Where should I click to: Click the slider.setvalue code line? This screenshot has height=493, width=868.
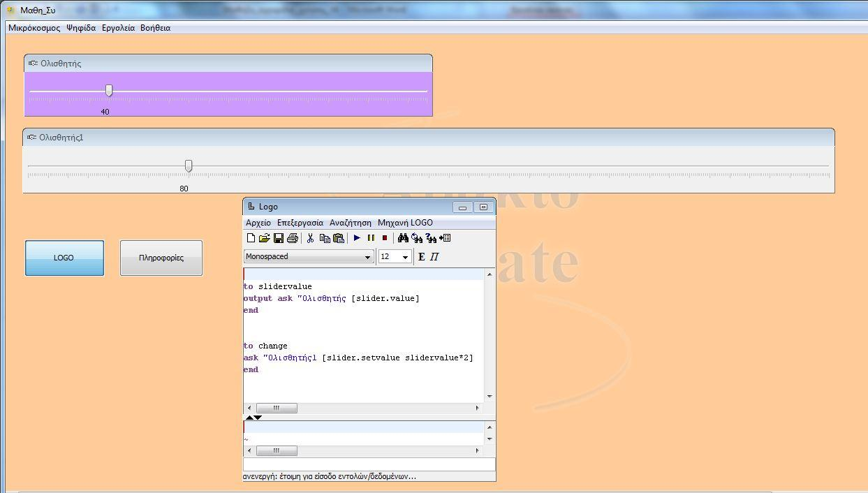coord(358,358)
